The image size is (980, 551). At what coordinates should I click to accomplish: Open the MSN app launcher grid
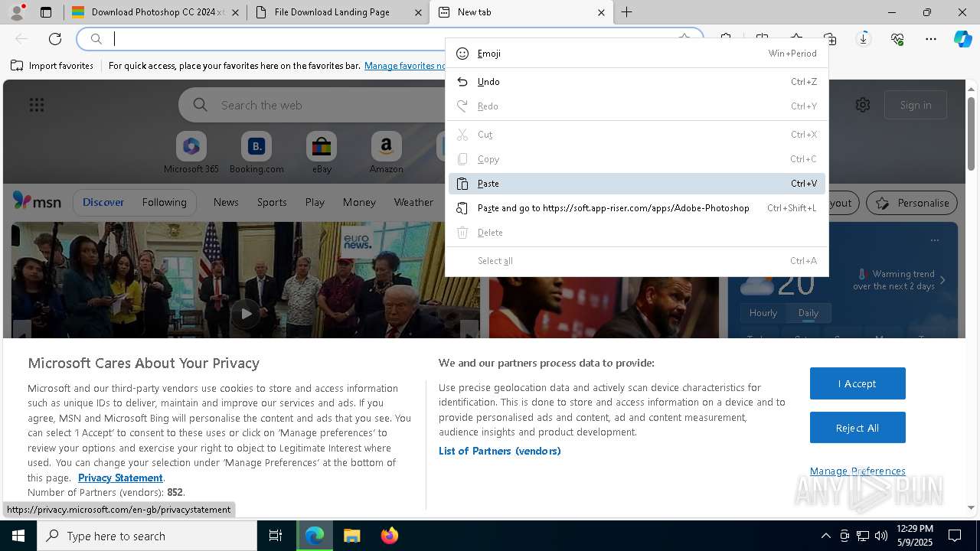(x=37, y=105)
